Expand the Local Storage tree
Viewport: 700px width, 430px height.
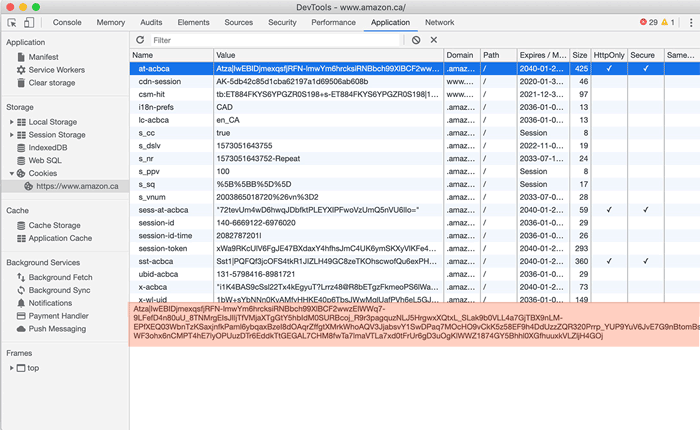pyautogui.click(x=11, y=122)
